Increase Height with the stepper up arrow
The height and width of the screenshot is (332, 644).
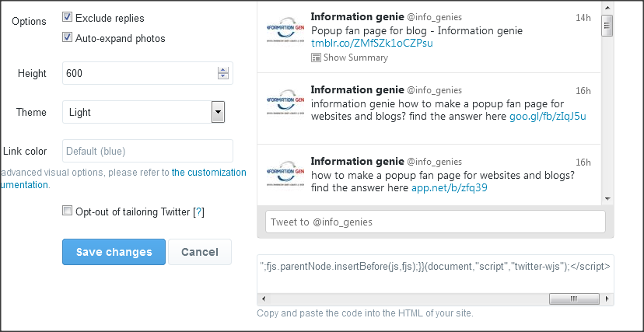coord(223,70)
